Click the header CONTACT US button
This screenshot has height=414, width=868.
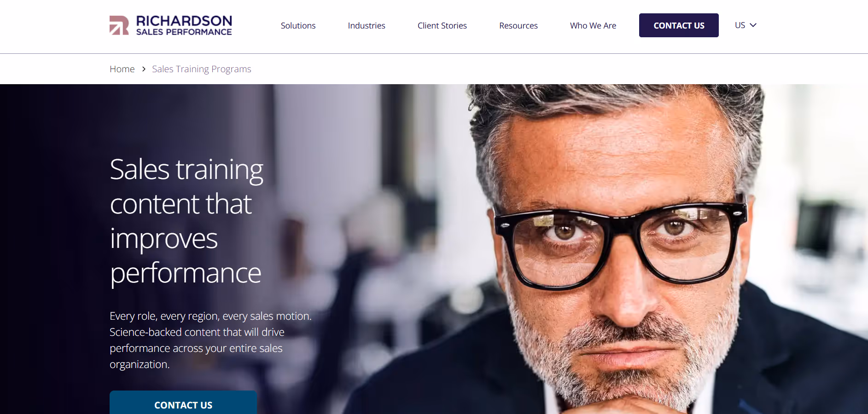click(x=679, y=25)
